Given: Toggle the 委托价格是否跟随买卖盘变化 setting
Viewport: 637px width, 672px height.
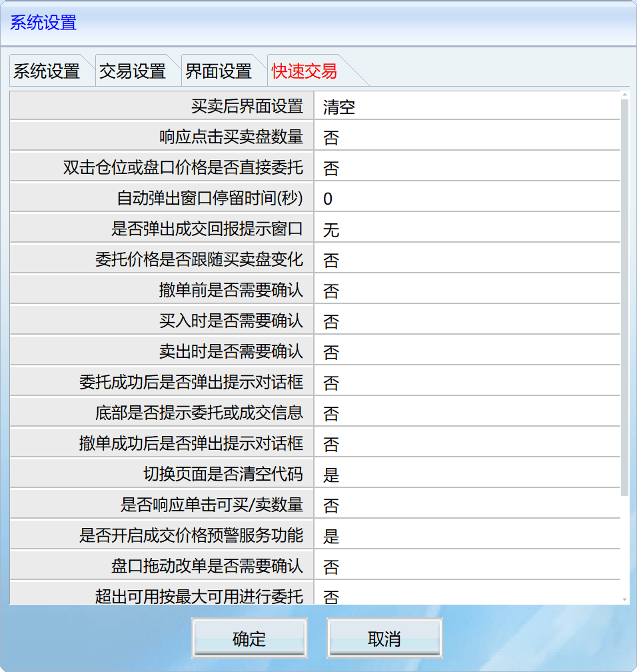Looking at the screenshot, I should coord(466,260).
